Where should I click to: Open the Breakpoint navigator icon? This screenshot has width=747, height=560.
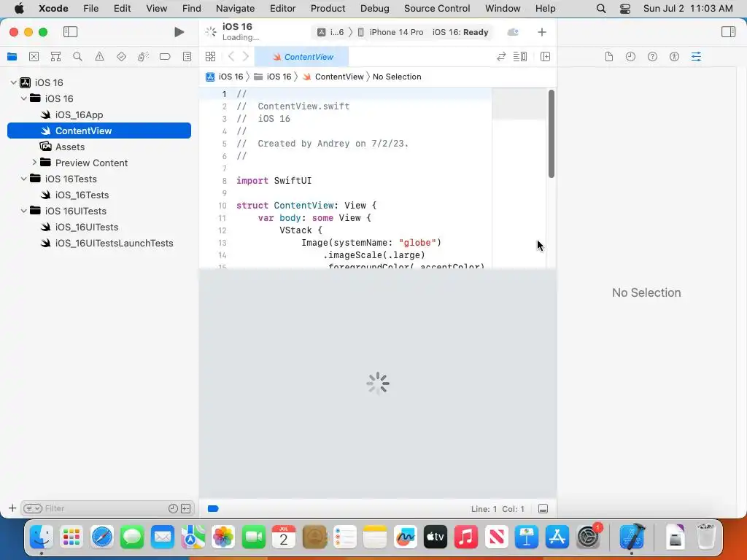[165, 57]
